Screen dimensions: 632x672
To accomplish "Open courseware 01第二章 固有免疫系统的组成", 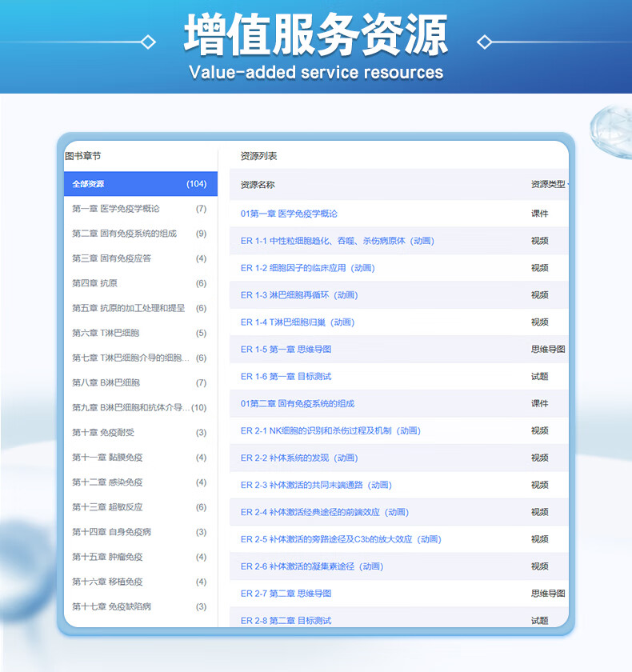I will pyautogui.click(x=297, y=404).
